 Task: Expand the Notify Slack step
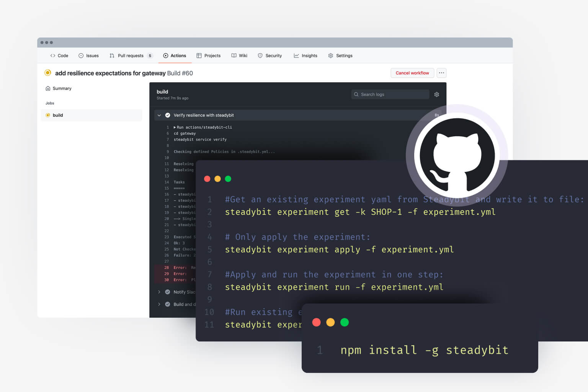pos(159,292)
